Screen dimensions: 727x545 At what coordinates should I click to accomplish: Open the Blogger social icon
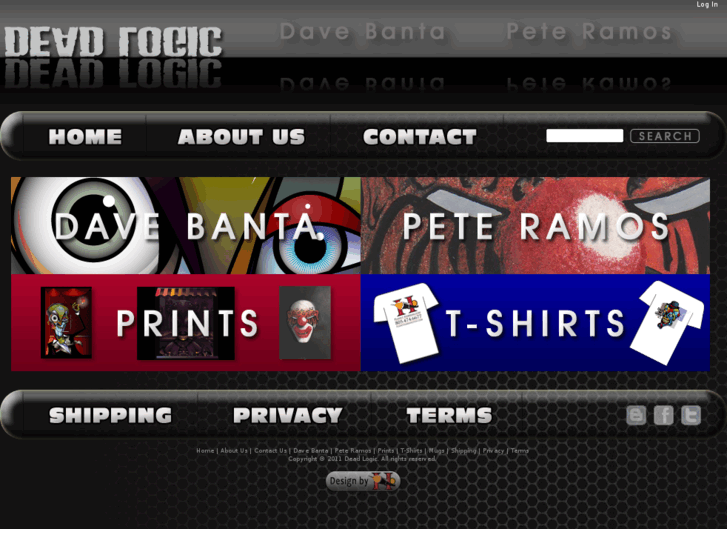click(x=636, y=415)
